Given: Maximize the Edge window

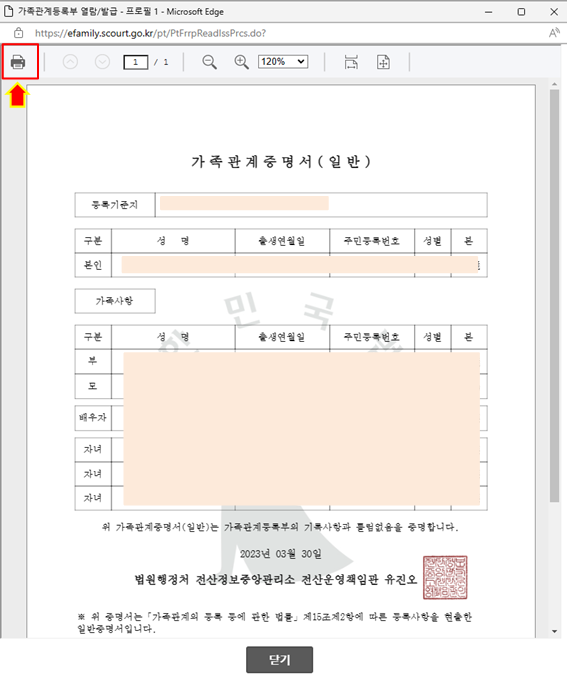Looking at the screenshot, I should 521,12.
